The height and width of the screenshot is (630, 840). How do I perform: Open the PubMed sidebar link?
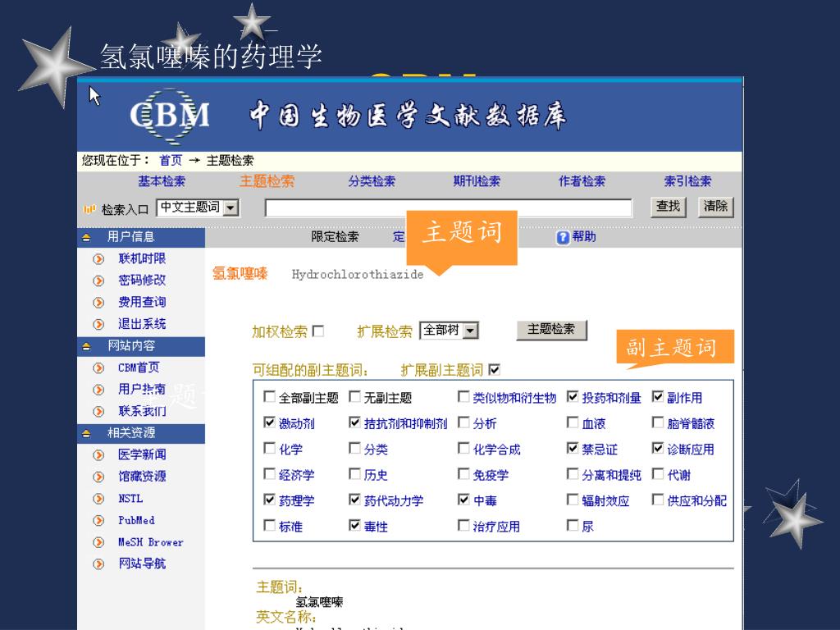pos(137,520)
